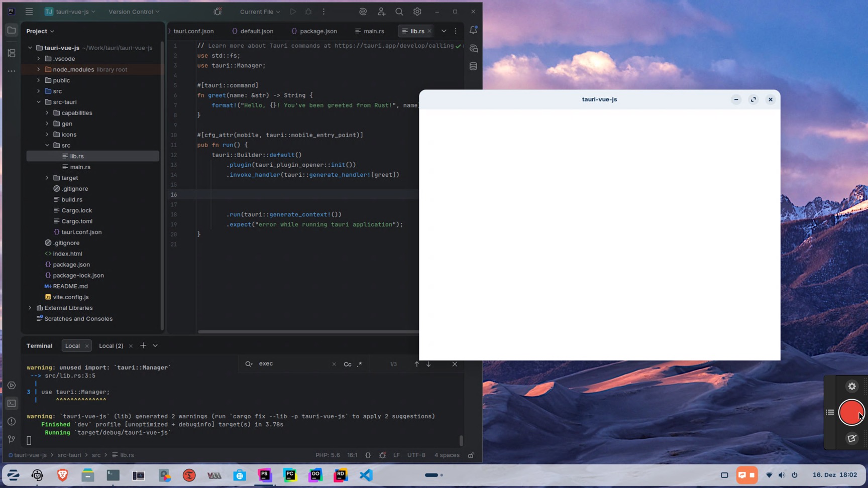Open the Terminal tool window icon
Image resolution: width=868 pixels, height=488 pixels.
coord(11,403)
